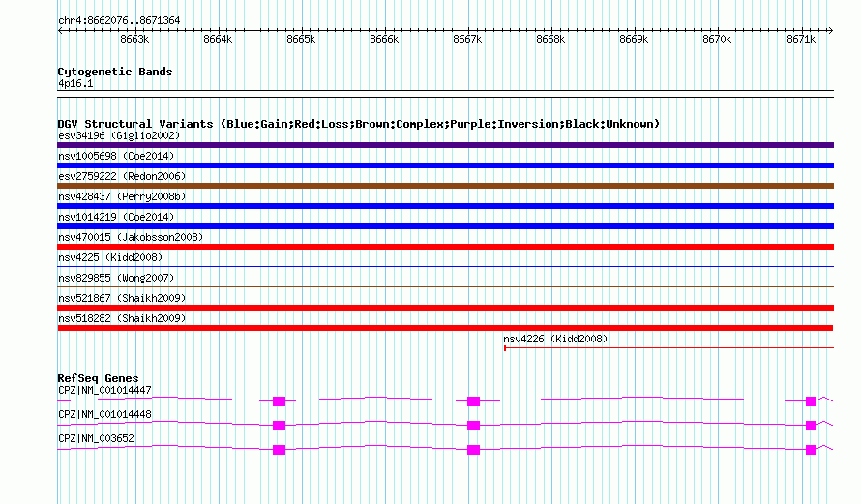Image resolution: width=861 pixels, height=504 pixels.
Task: Click the nsv4225 (Kidd2008) label
Action: (x=110, y=257)
